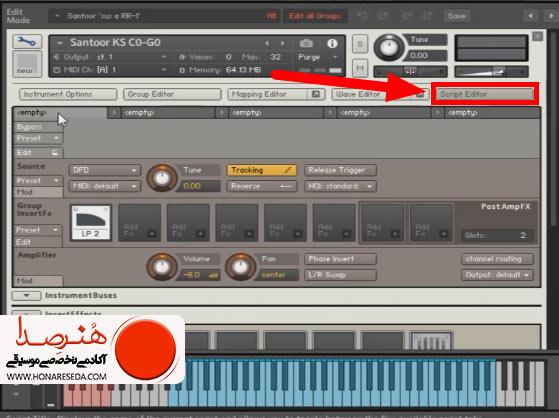Mute the instrument with the M button
This screenshot has width=559, height=418.
click(360, 67)
